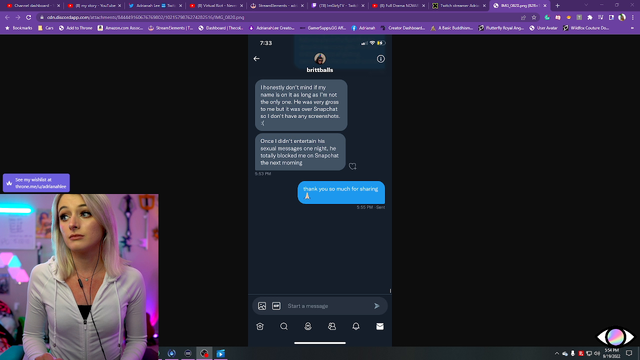This screenshot has width=640, height=360.
Task: Switch to the StreamElements tab
Action: coord(277,6)
